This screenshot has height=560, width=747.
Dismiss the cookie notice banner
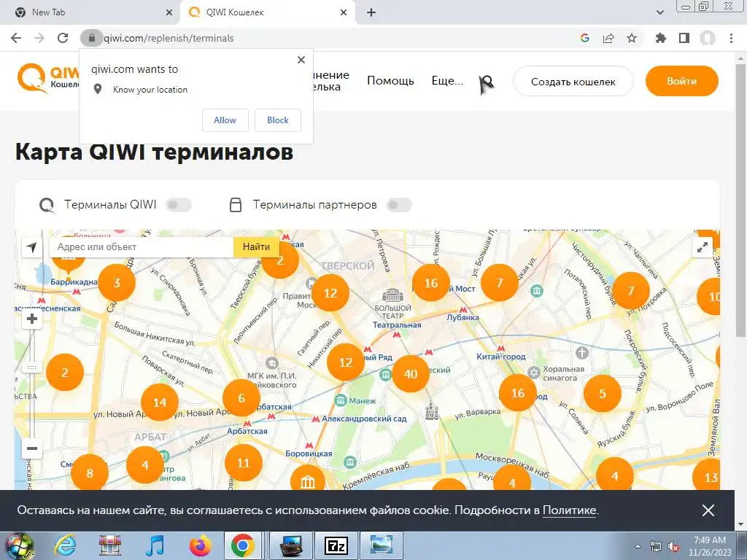pos(708,510)
